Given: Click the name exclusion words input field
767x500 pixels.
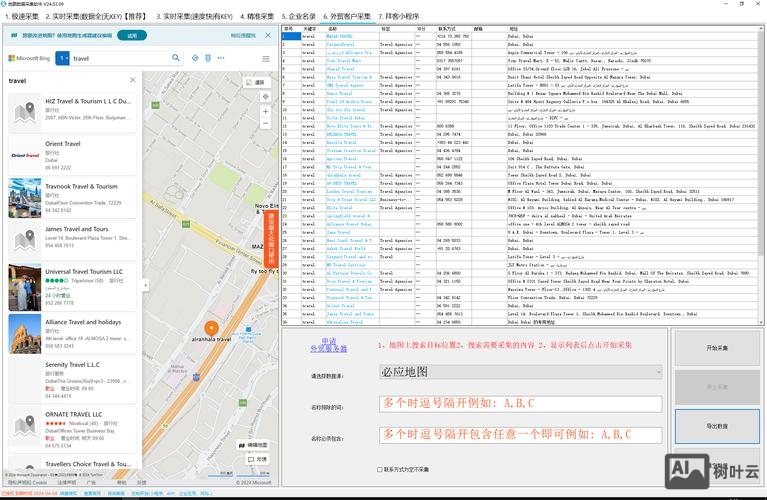Looking at the screenshot, I should point(520,404).
